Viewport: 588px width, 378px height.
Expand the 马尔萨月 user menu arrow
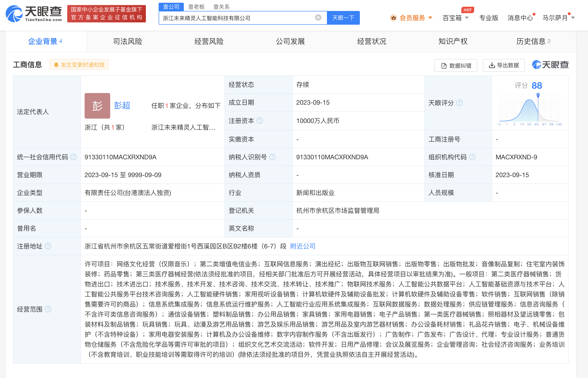click(573, 18)
